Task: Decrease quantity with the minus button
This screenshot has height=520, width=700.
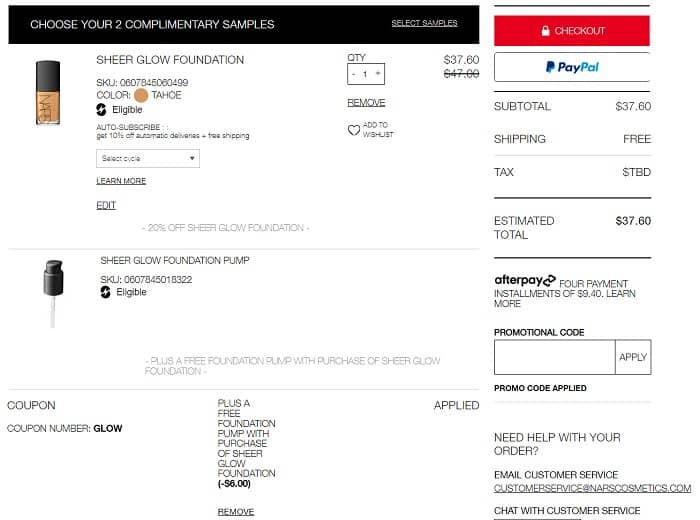Action: pyautogui.click(x=354, y=74)
